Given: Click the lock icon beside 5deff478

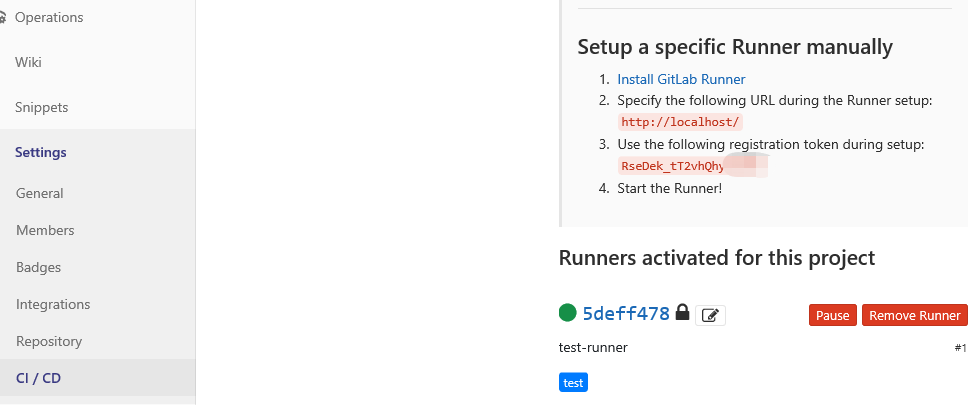Looking at the screenshot, I should point(682,311).
